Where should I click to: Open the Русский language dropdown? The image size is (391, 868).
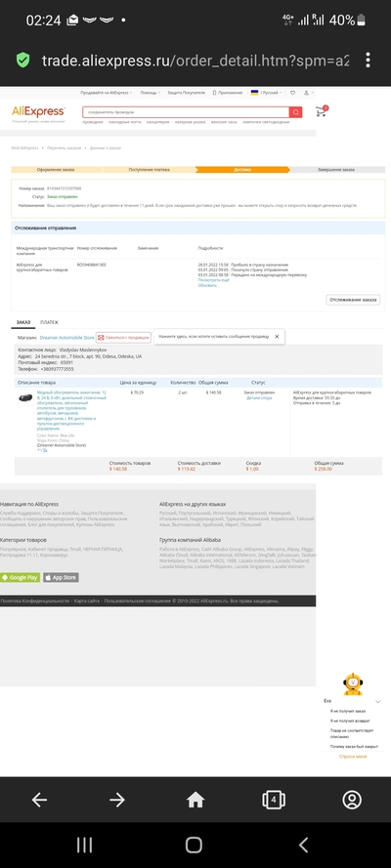point(266,93)
